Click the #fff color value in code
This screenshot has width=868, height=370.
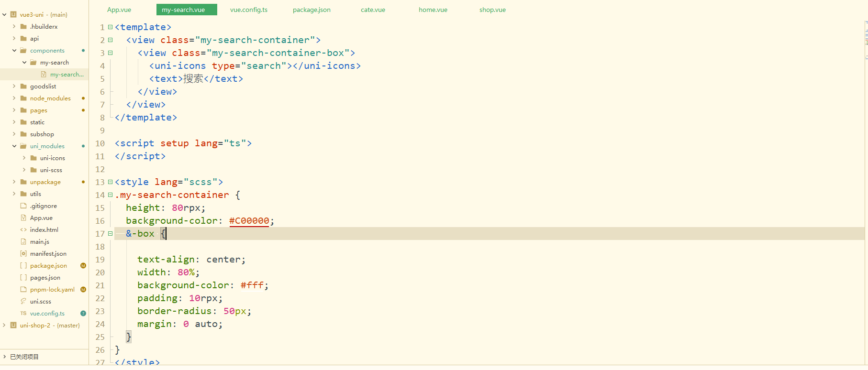tap(252, 285)
